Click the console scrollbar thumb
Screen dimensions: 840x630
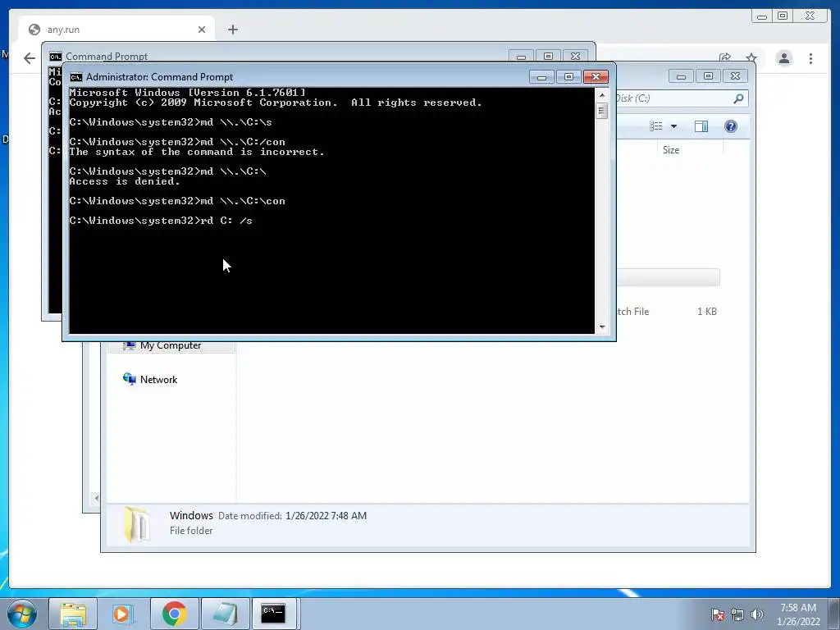click(602, 111)
